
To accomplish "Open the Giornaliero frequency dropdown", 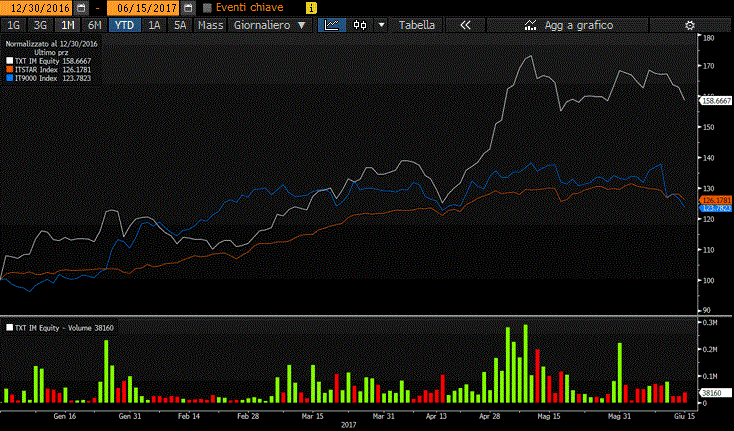I will [x=269, y=24].
